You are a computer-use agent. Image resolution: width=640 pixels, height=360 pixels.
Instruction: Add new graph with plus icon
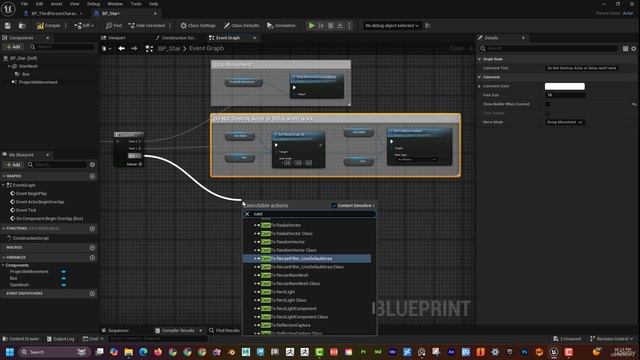[92, 176]
